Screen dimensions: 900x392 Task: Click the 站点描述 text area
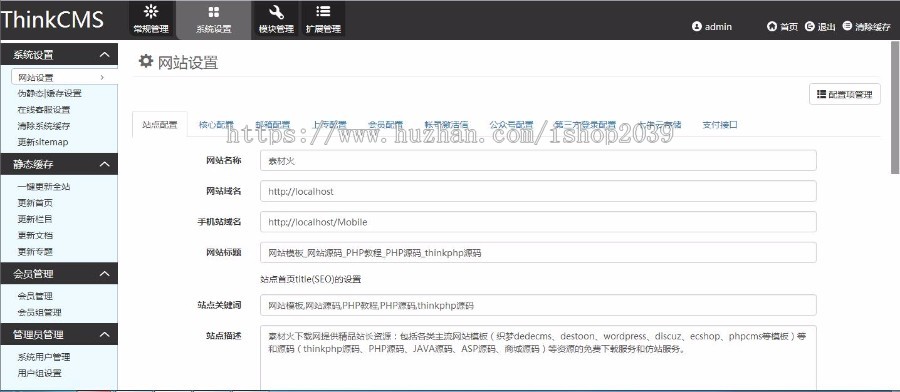538,359
